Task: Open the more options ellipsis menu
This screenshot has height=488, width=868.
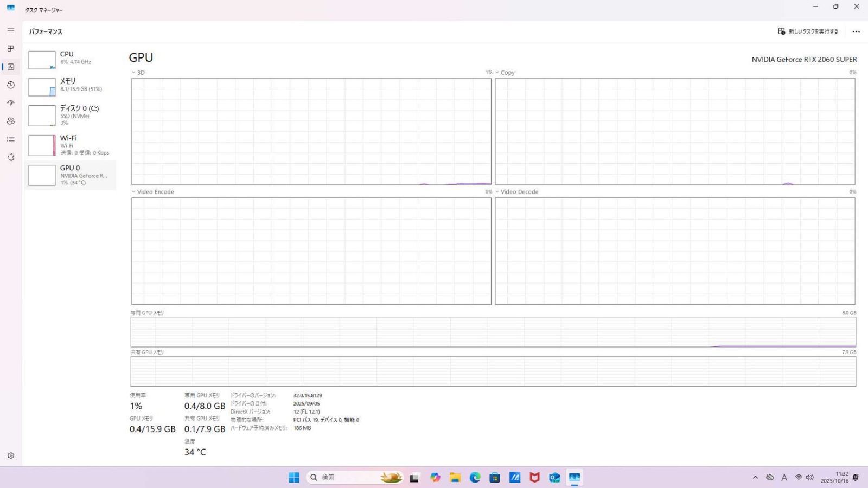Action: pos(856,31)
